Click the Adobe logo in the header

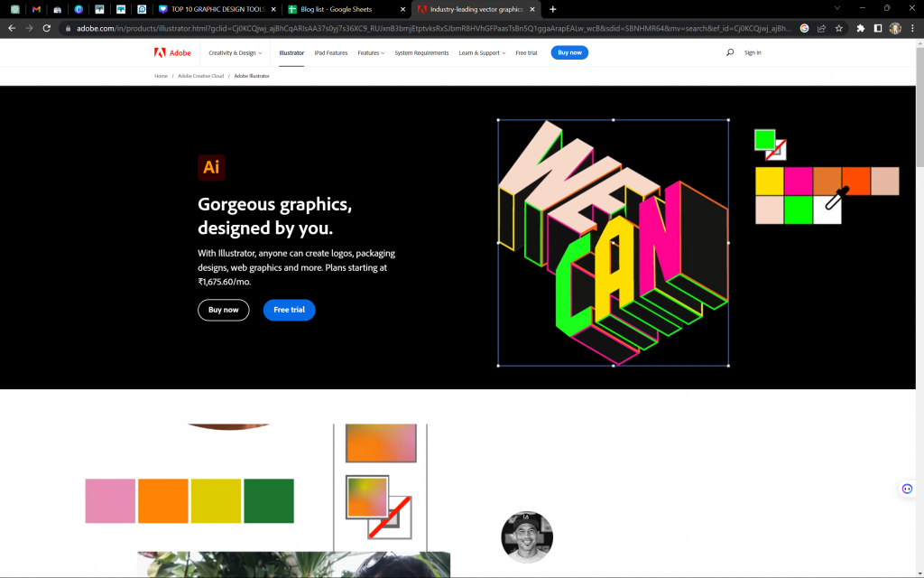point(172,52)
